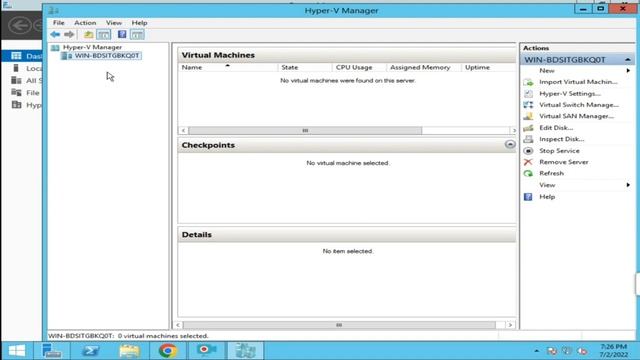The width and height of the screenshot is (640, 360).
Task: Sort by the Name column header
Action: pyautogui.click(x=228, y=67)
